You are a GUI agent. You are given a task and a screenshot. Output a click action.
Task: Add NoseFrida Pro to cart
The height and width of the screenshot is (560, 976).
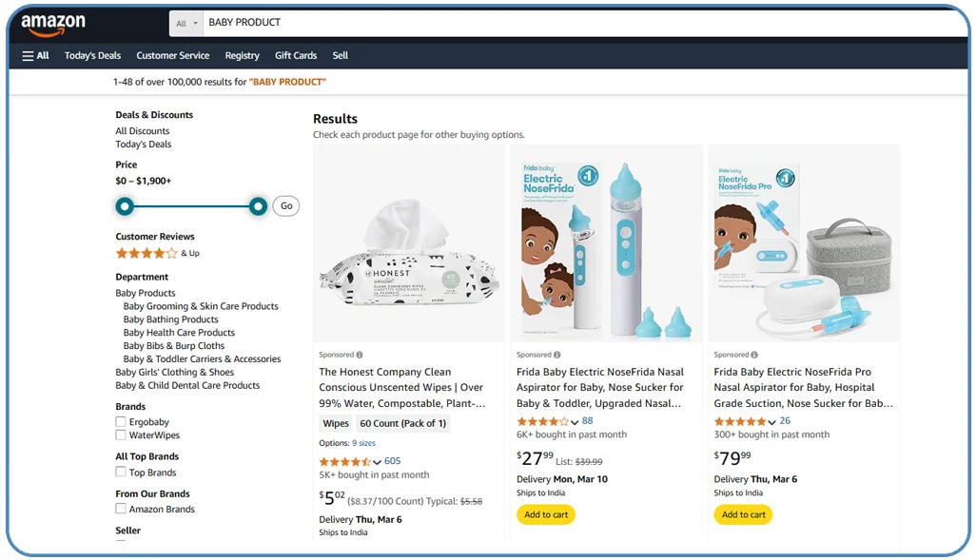click(x=743, y=514)
